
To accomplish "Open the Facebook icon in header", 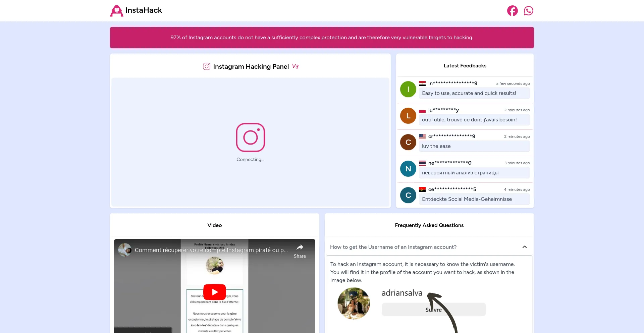I will coord(512,11).
